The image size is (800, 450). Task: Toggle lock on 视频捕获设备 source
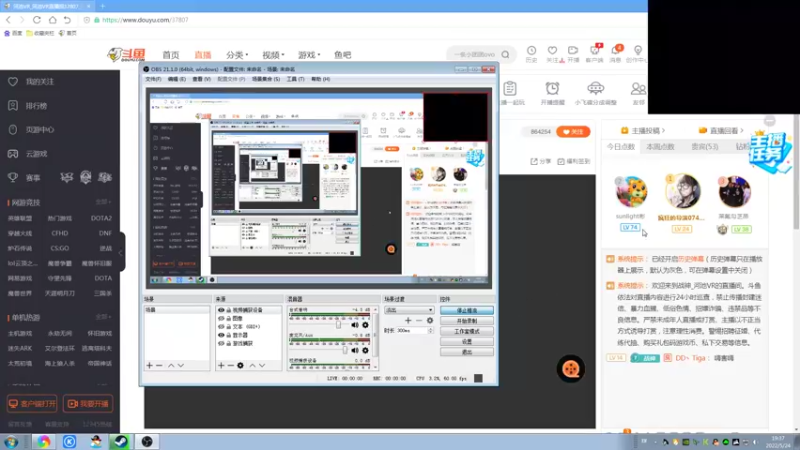point(229,310)
